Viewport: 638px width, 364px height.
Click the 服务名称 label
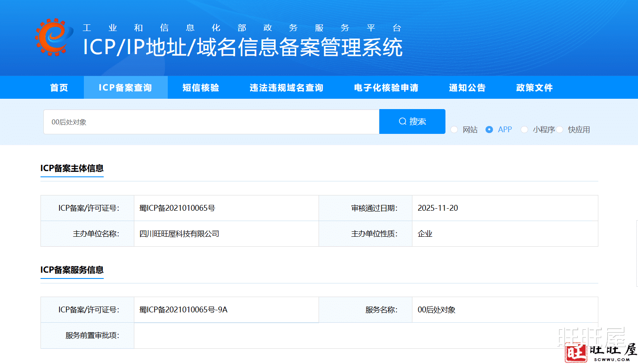[381, 309]
